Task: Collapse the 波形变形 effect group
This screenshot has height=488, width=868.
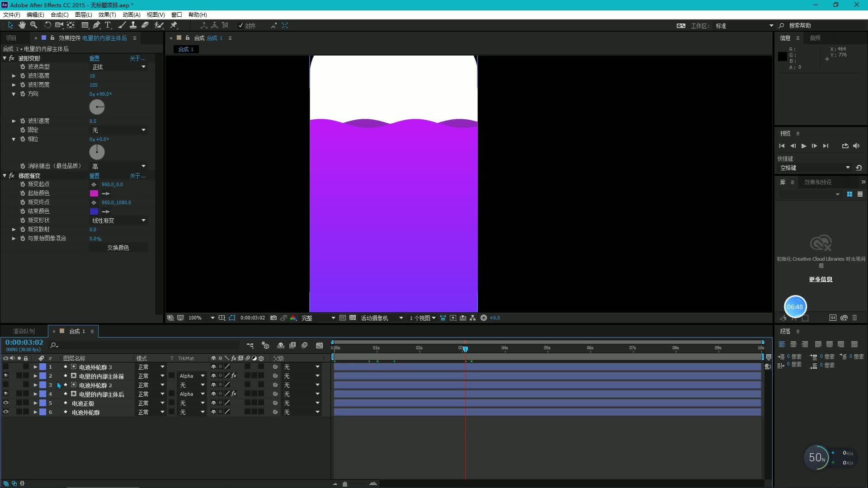Action: [x=5, y=58]
